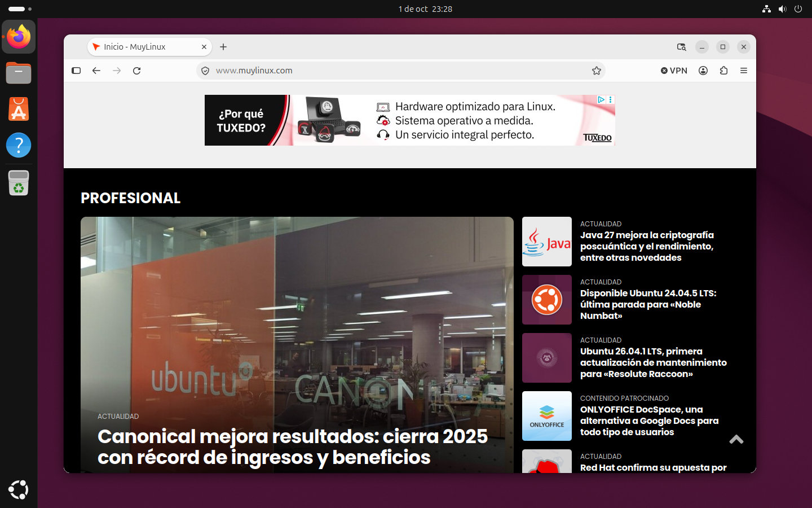812x508 pixels.
Task: Close the Inicio - MuyLinux tab
Action: tap(204, 47)
